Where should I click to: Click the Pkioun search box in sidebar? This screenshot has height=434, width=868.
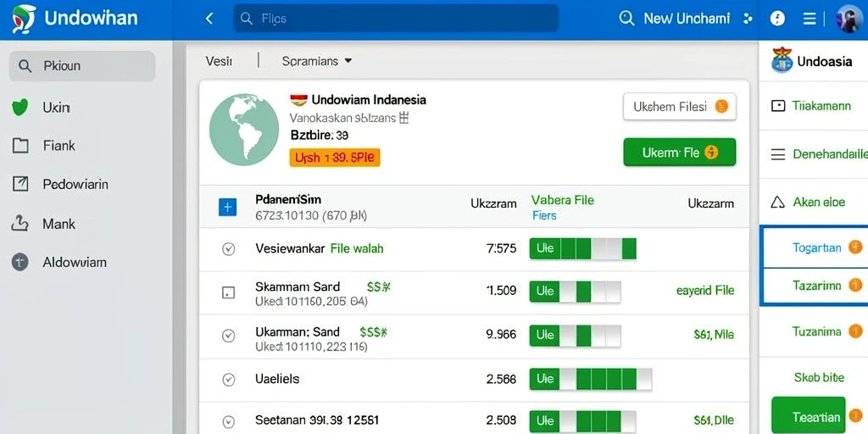[x=82, y=66]
